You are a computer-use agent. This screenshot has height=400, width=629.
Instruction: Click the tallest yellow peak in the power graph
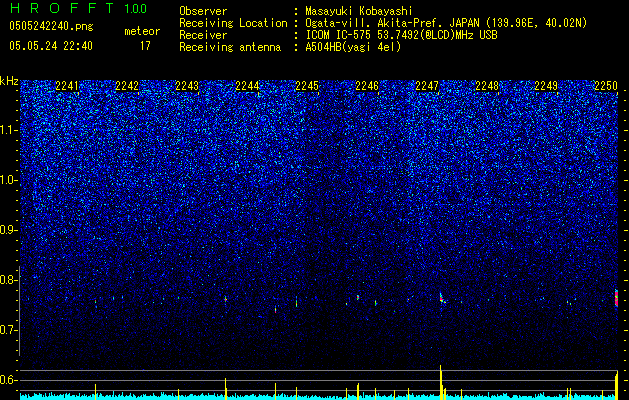coord(440,380)
